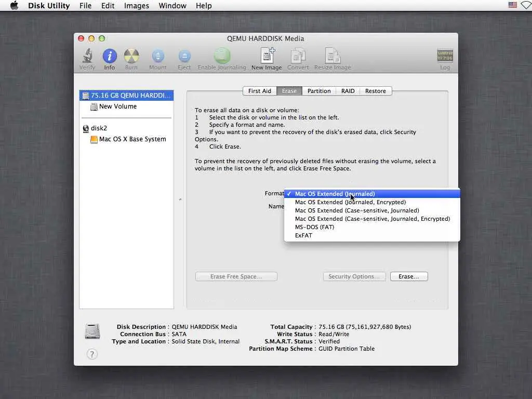Open the Window menu
The width and height of the screenshot is (532, 399).
point(172,5)
